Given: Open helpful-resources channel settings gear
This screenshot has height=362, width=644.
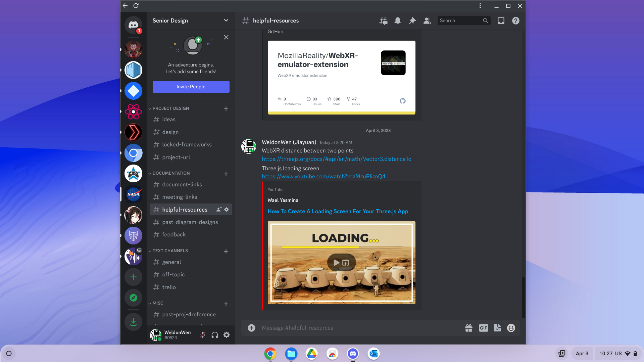Looking at the screenshot, I should 227,210.
